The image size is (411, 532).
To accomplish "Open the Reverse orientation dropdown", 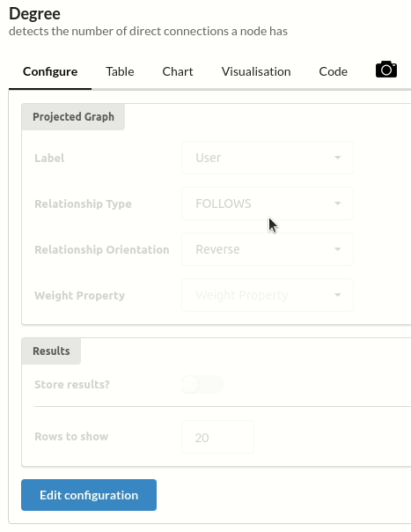I will (268, 249).
